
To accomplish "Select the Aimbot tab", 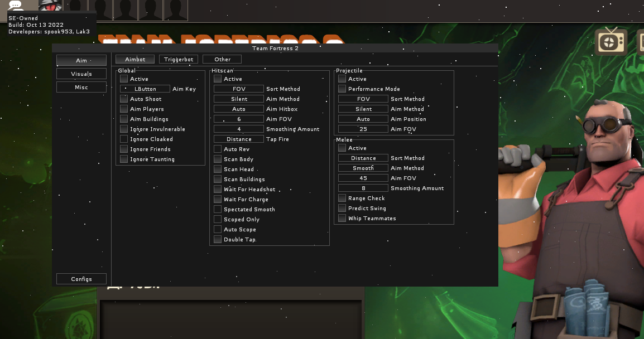I will coord(135,60).
